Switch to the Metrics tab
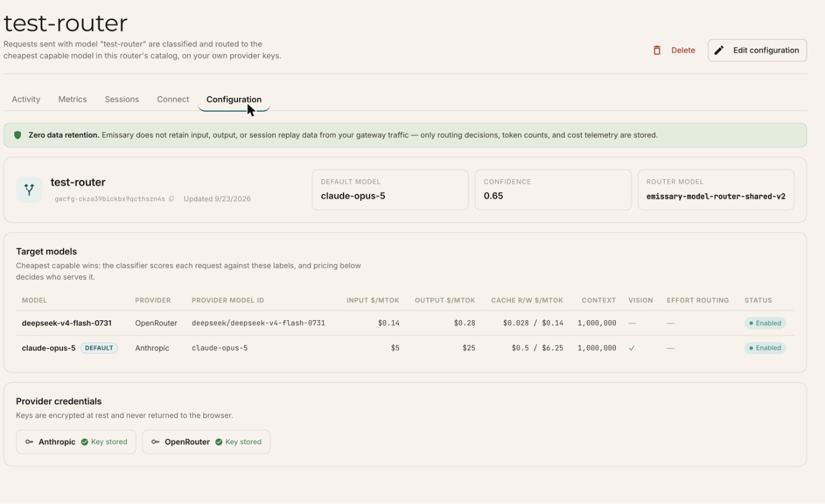This screenshot has height=504, width=825. coord(72,99)
